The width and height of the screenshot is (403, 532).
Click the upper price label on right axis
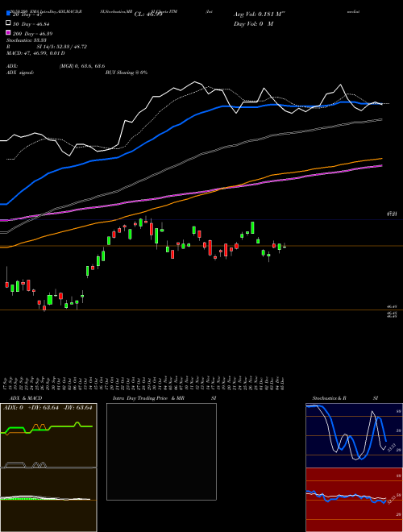coord(393,214)
